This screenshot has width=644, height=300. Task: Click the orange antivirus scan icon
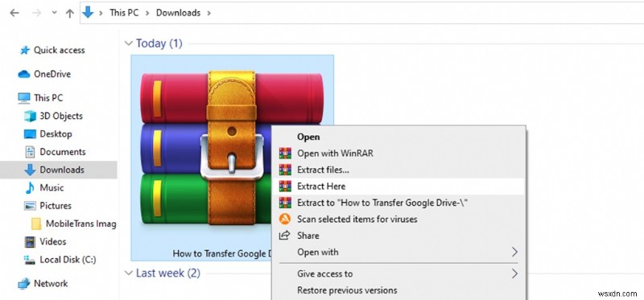point(285,219)
